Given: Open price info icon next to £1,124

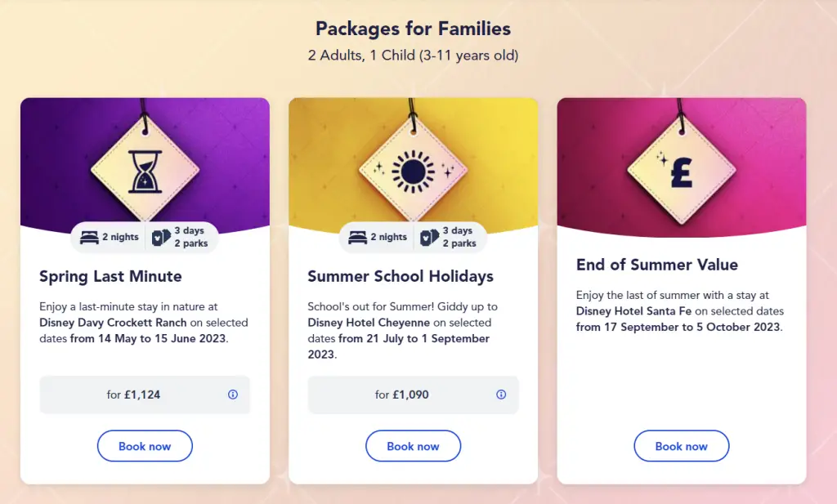Looking at the screenshot, I should [x=233, y=395].
